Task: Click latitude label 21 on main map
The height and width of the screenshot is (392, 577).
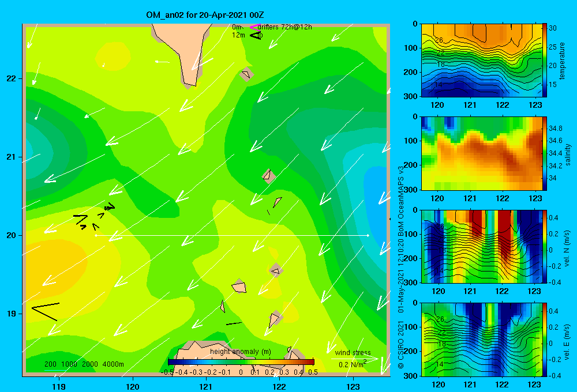Action: click(11, 157)
